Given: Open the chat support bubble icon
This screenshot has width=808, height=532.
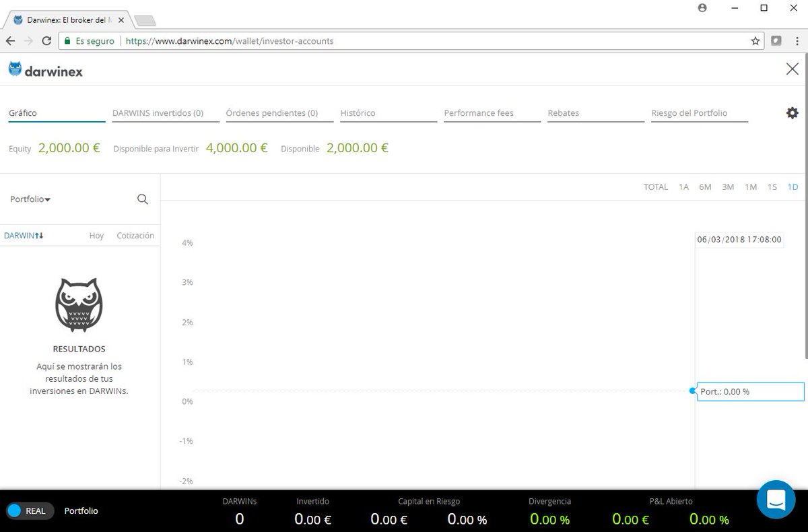Looking at the screenshot, I should pyautogui.click(x=776, y=500).
